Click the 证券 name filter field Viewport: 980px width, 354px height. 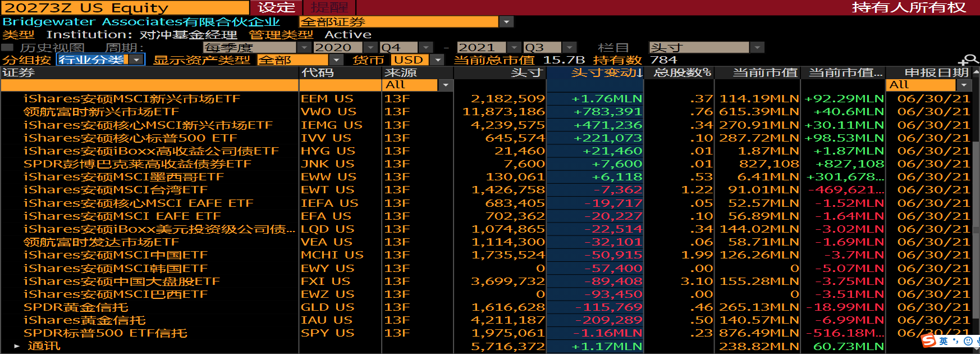click(x=149, y=85)
